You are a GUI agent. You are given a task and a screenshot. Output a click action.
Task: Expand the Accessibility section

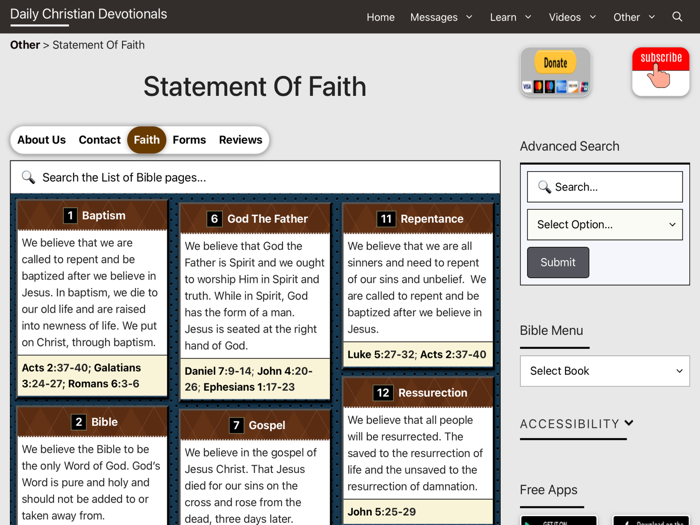point(576,424)
